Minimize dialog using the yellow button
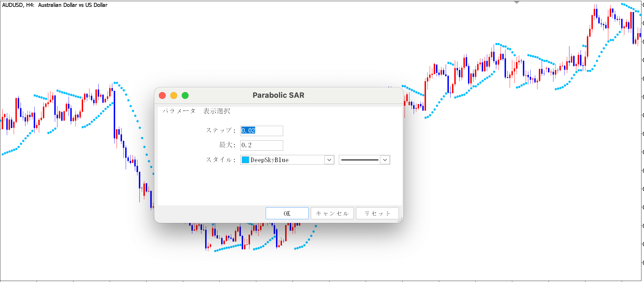Screen dimensions: 644x283 (x=174, y=95)
